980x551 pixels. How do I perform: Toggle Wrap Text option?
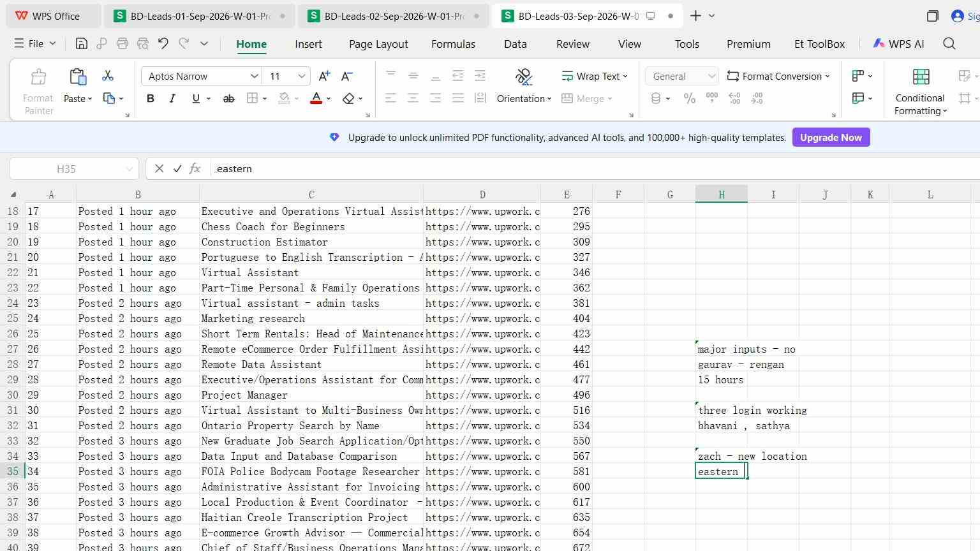(x=595, y=76)
